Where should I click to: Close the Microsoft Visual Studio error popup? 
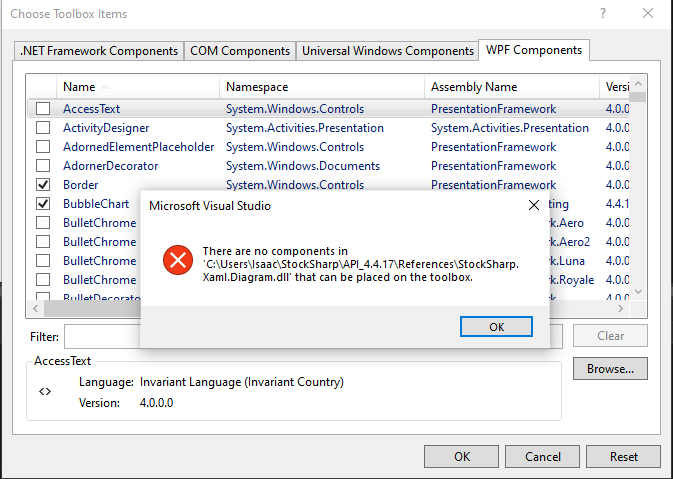(534, 205)
